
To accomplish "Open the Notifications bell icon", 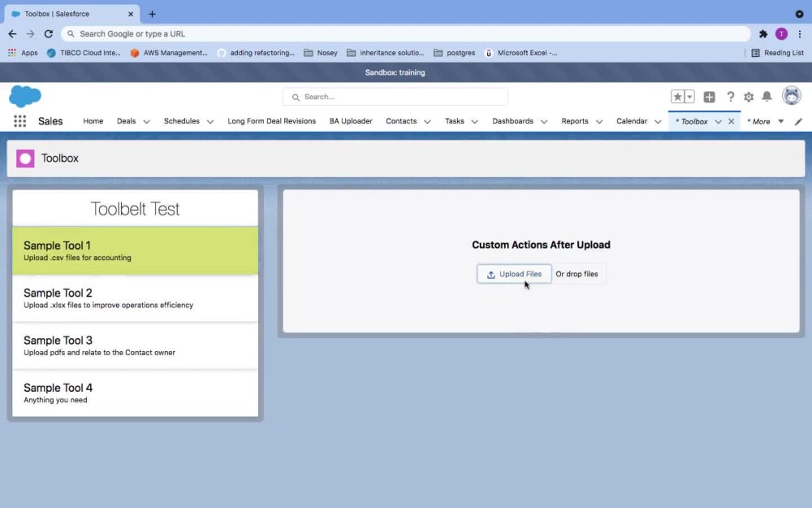I will pyautogui.click(x=767, y=97).
